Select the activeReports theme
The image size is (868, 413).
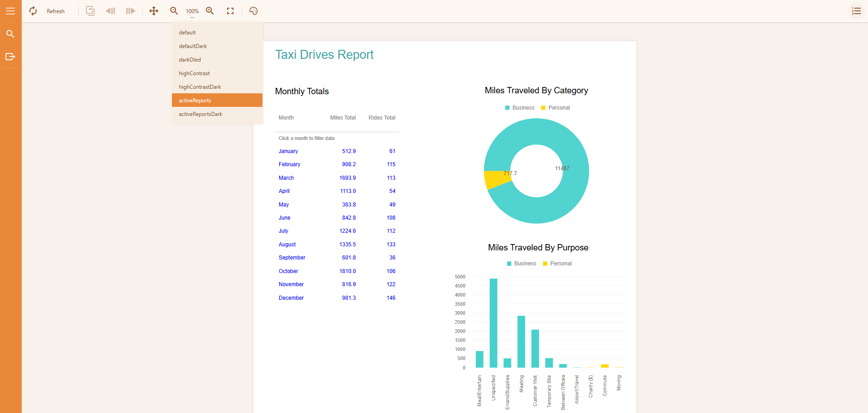tap(217, 100)
